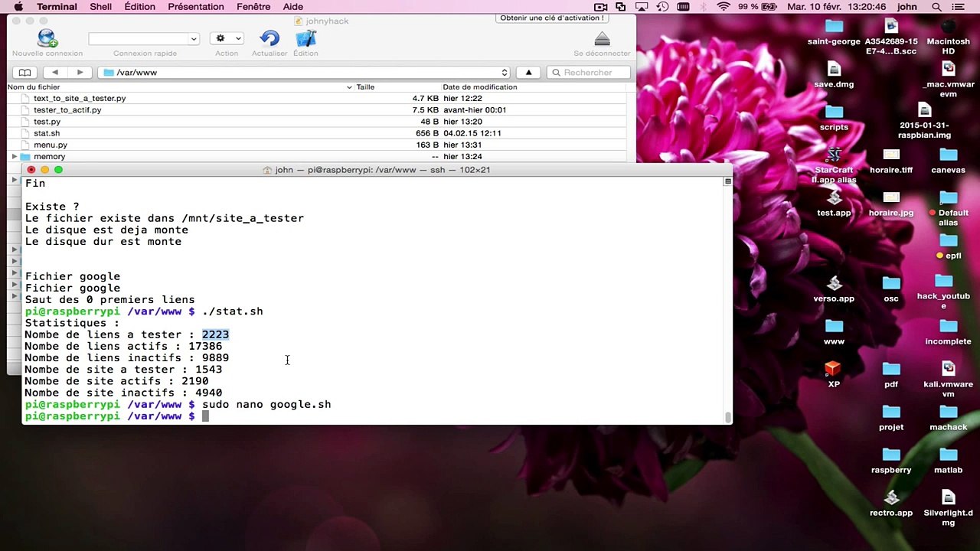Open the Terminal menu

tap(57, 7)
